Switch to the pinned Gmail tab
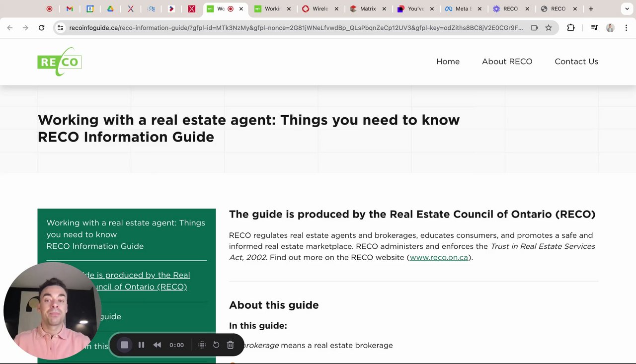Viewport: 636px width, 364px height. tap(70, 8)
